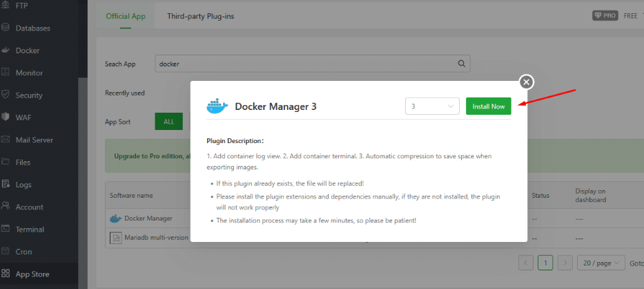Click the Docker whale sidebar icon

[6, 50]
